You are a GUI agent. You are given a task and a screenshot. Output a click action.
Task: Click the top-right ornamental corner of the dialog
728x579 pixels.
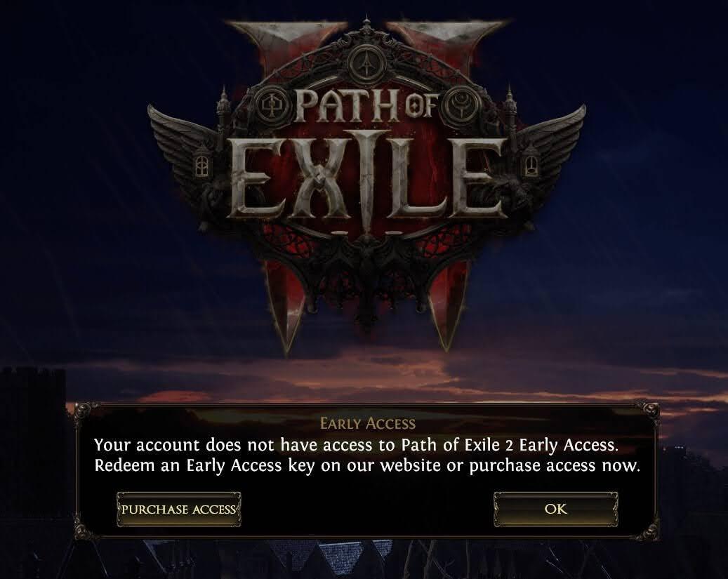click(x=650, y=411)
